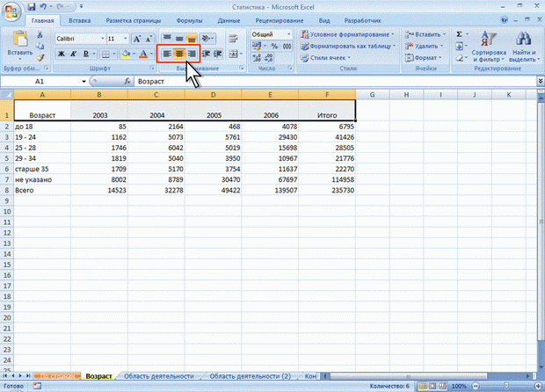545x392 pixels.
Task: Click the font color red A
Action: 143,54
